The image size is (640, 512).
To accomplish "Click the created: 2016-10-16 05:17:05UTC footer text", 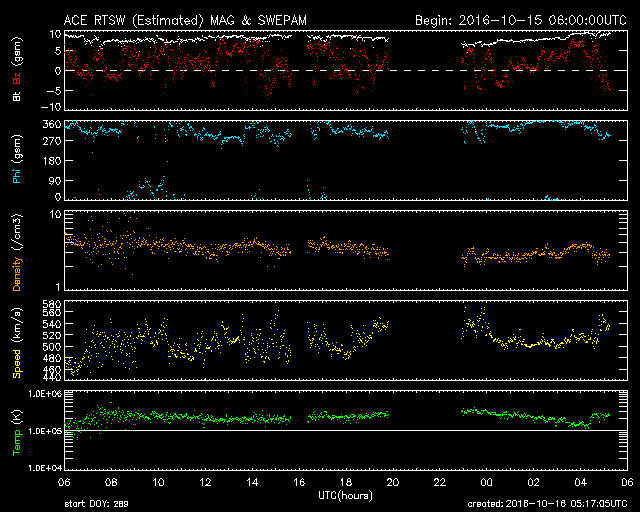I will click(x=547, y=504).
